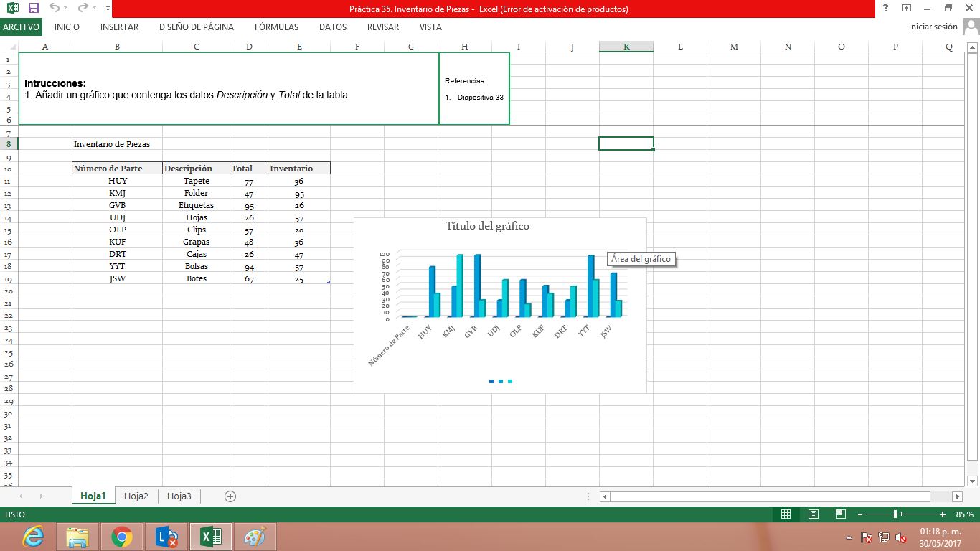Viewport: 980px width, 551px height.
Task: Select the 'Número de Parte' header cell
Action: click(x=117, y=169)
